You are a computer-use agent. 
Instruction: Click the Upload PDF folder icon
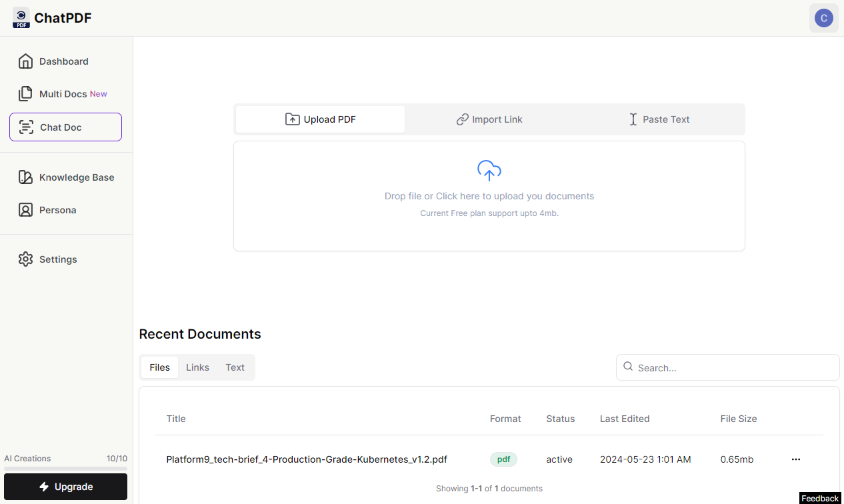point(293,119)
